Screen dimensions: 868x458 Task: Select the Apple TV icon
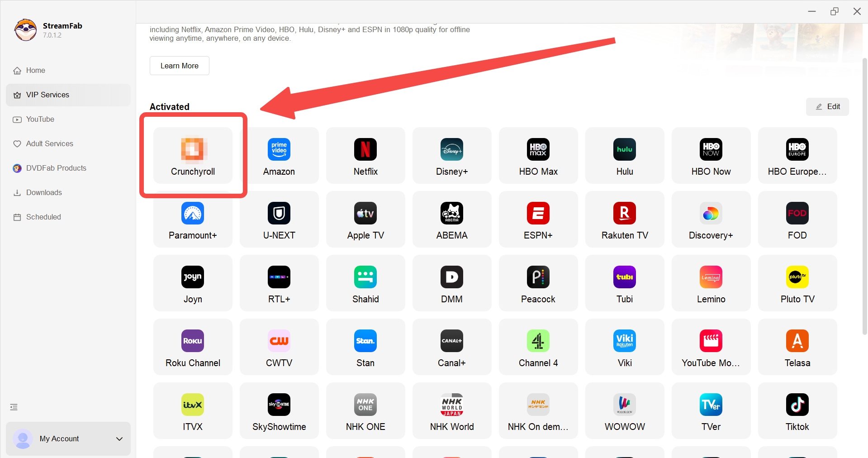(365, 219)
